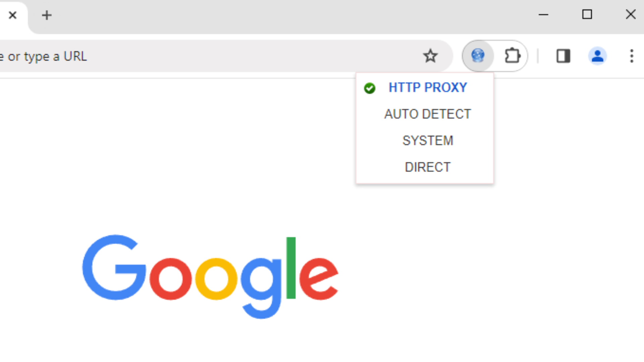Click the close tab X icon
This screenshot has height=362, width=644.
coord(13,15)
